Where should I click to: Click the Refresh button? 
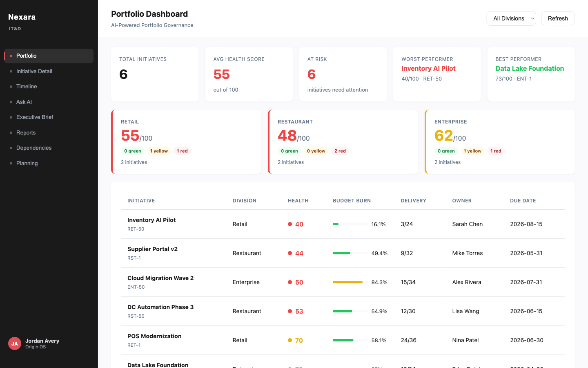coord(558,18)
